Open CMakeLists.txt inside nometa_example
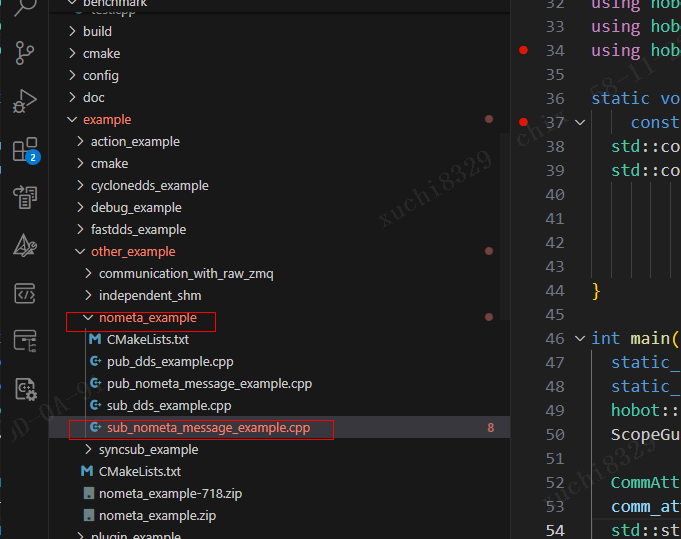Screen dimensions: 681x539 coord(147,340)
